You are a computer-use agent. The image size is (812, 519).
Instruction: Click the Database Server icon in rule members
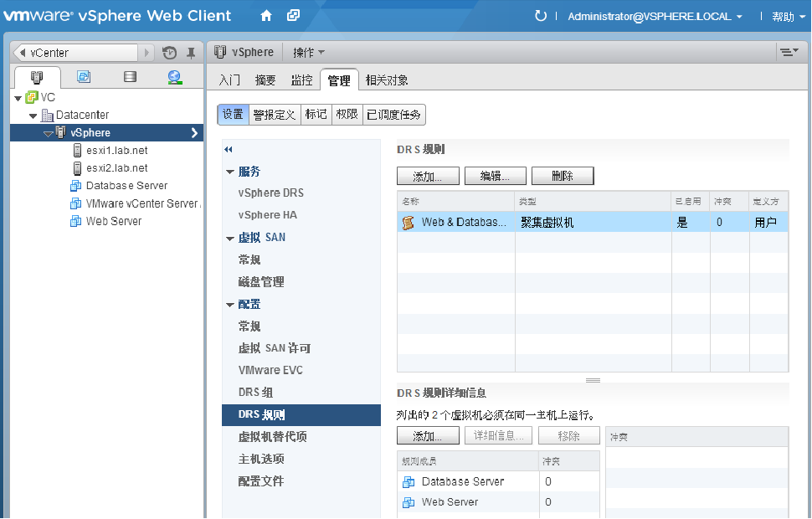(x=409, y=482)
